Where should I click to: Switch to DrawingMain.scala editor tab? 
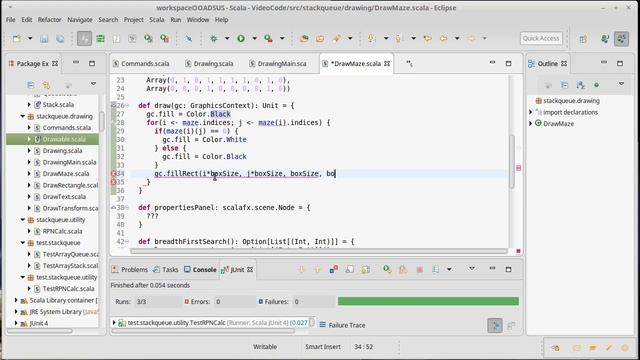click(x=278, y=64)
